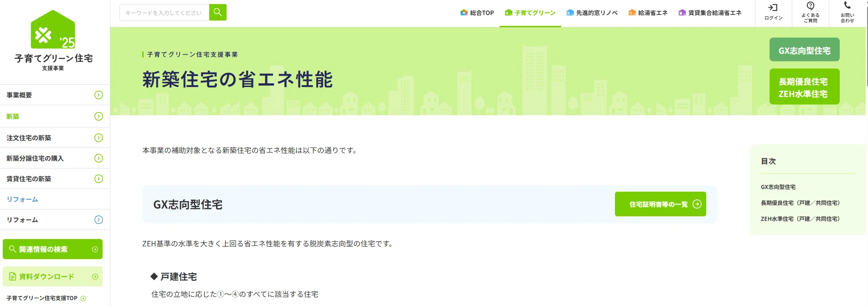The width and height of the screenshot is (868, 306).
Task: Click the 子育てグリーン住宅 house logo
Action: click(53, 30)
